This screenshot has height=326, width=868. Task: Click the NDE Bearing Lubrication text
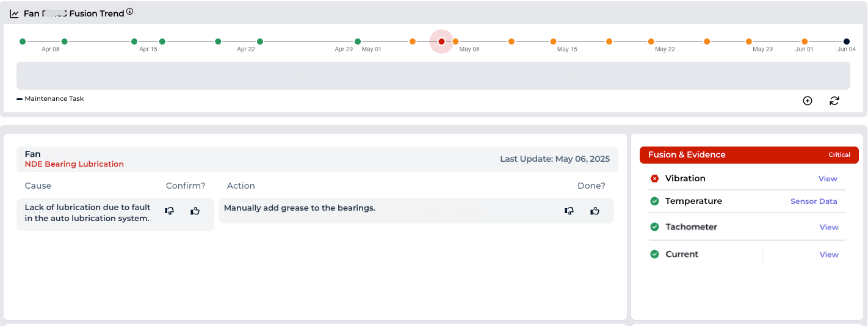click(74, 164)
